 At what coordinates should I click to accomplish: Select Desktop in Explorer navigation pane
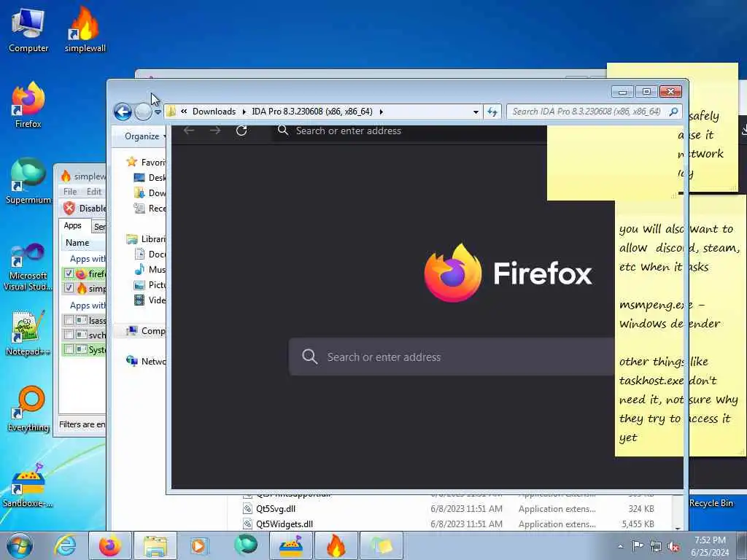click(150, 177)
